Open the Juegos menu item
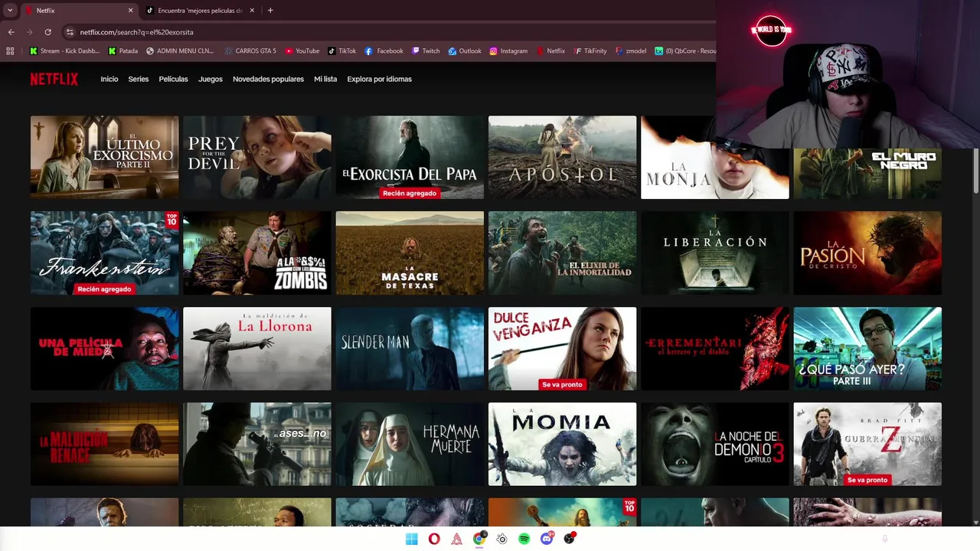Screen dimensions: 980x551 211,79
